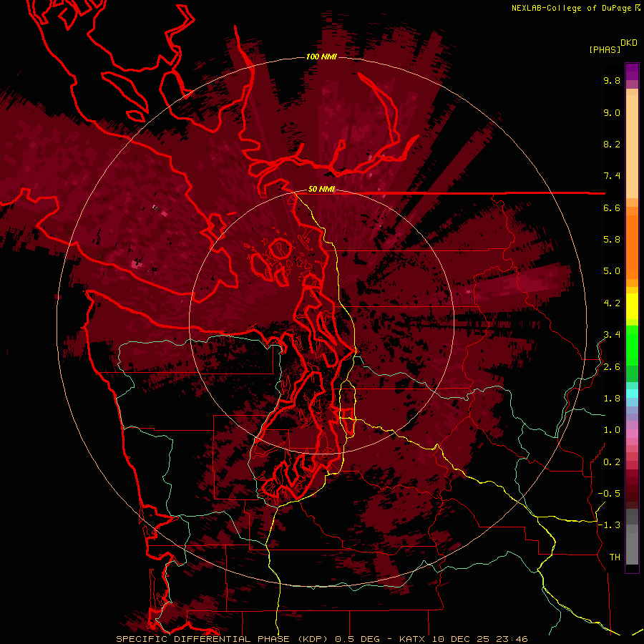Select the 0.2 scale value
Viewport: 644px width, 644px height.
(x=612, y=462)
